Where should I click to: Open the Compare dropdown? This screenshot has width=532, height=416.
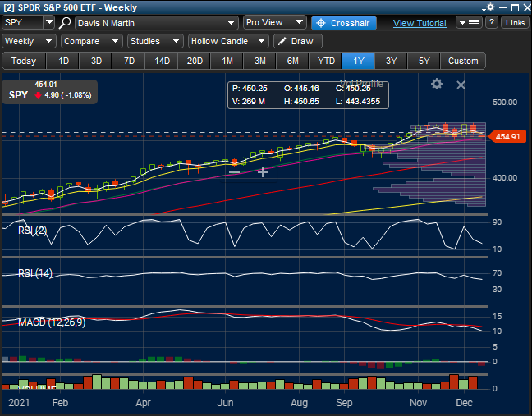coord(92,41)
